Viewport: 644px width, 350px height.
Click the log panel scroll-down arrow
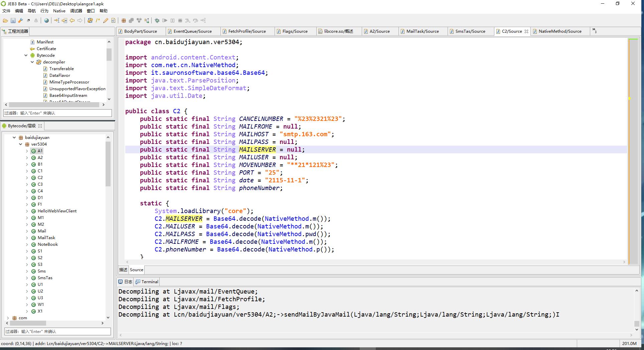click(637, 330)
